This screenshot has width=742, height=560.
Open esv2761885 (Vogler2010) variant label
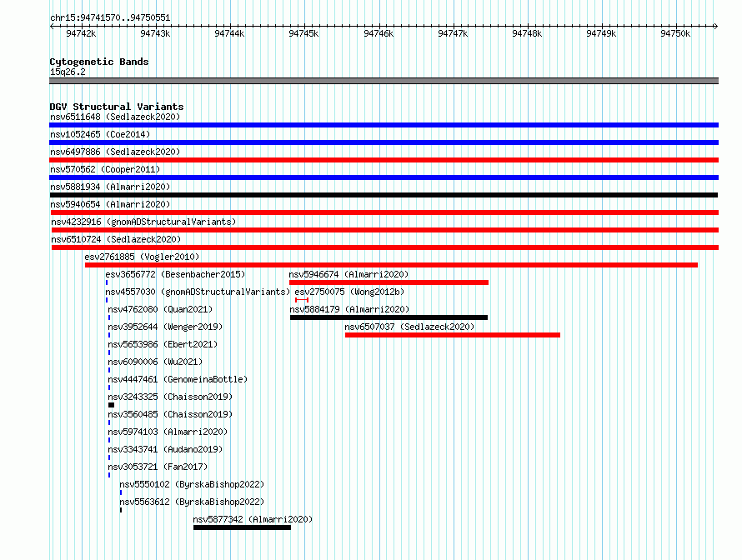[x=142, y=257]
